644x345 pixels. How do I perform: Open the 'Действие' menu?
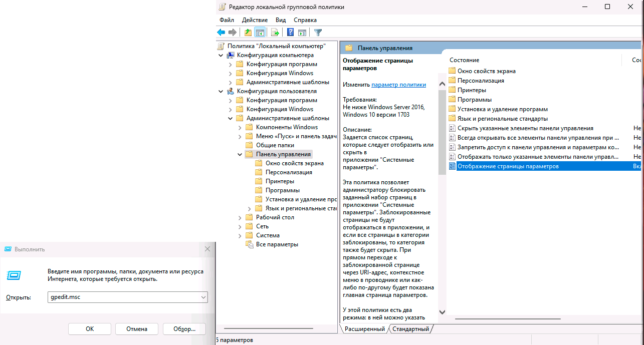coord(255,20)
